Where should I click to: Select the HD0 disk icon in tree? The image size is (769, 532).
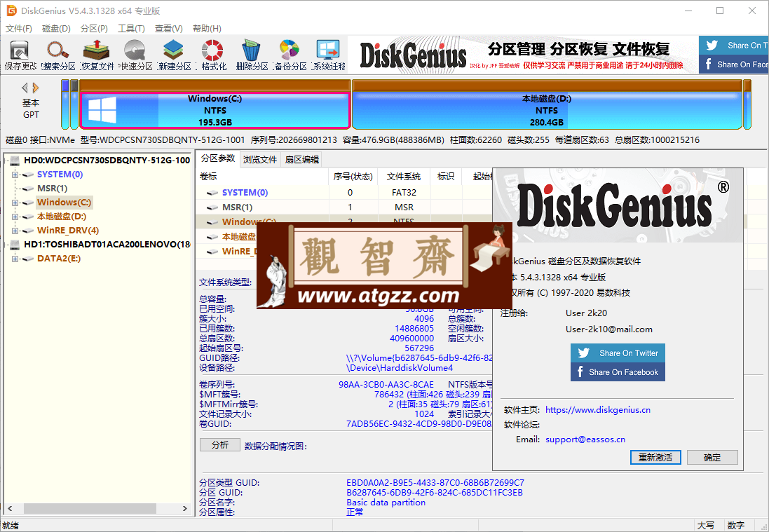pyautogui.click(x=15, y=161)
